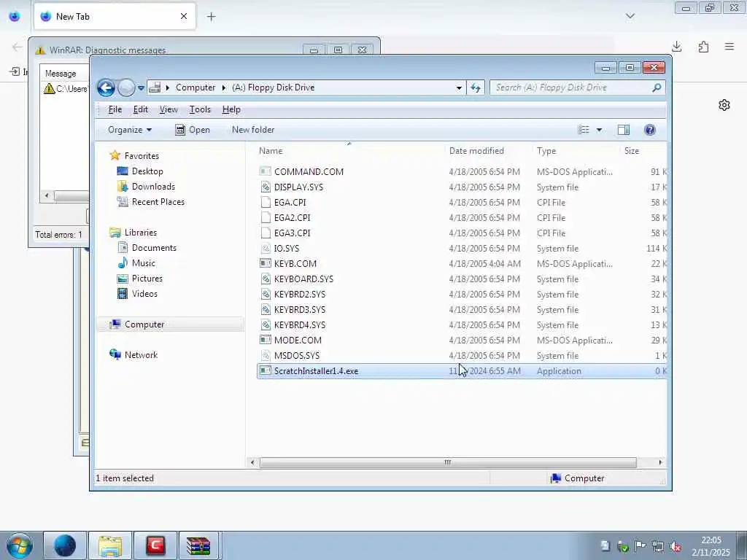Open the browser extensions puzzle icon
The width and height of the screenshot is (747, 560).
tap(703, 47)
